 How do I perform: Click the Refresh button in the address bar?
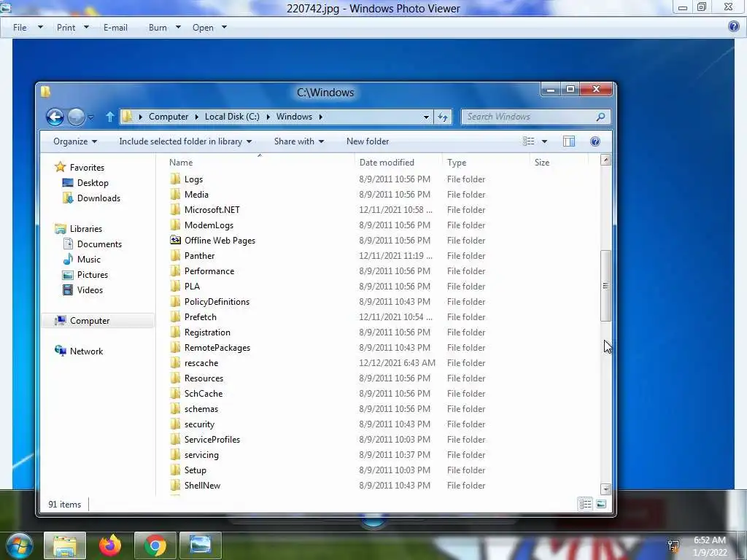pyautogui.click(x=443, y=117)
